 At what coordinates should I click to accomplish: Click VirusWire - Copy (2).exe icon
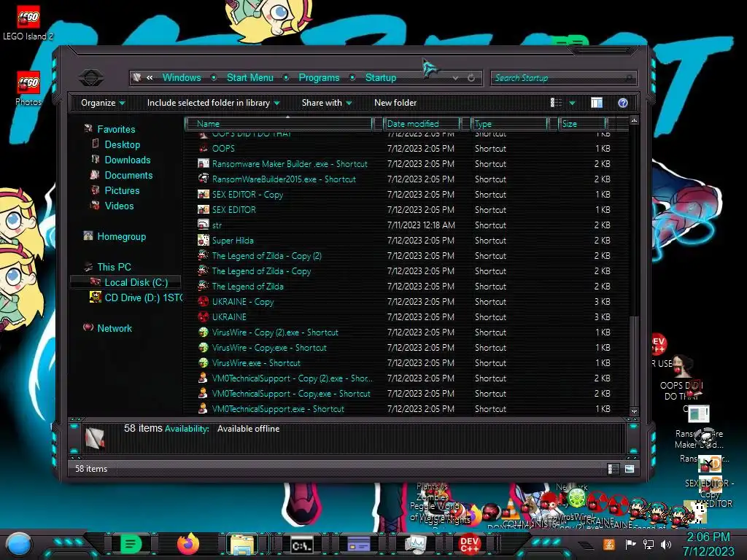pyautogui.click(x=204, y=332)
